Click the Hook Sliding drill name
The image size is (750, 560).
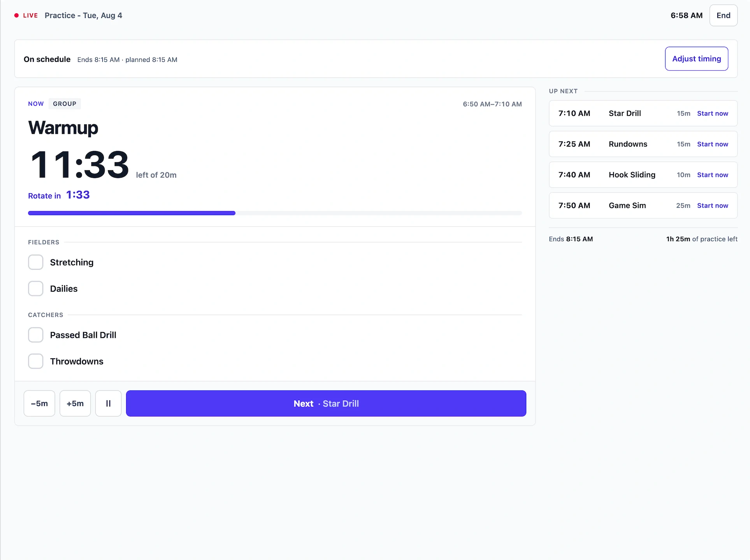632,175
